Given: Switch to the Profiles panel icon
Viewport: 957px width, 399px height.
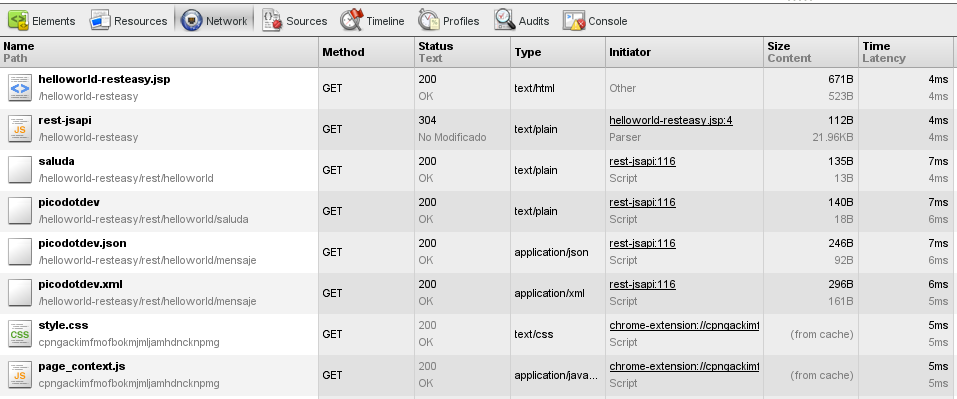Looking at the screenshot, I should [x=428, y=20].
